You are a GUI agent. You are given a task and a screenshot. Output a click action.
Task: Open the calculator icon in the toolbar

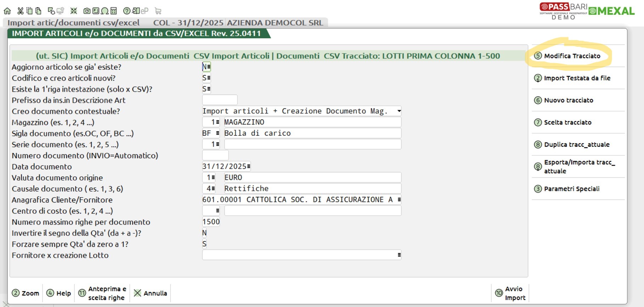pos(113,11)
